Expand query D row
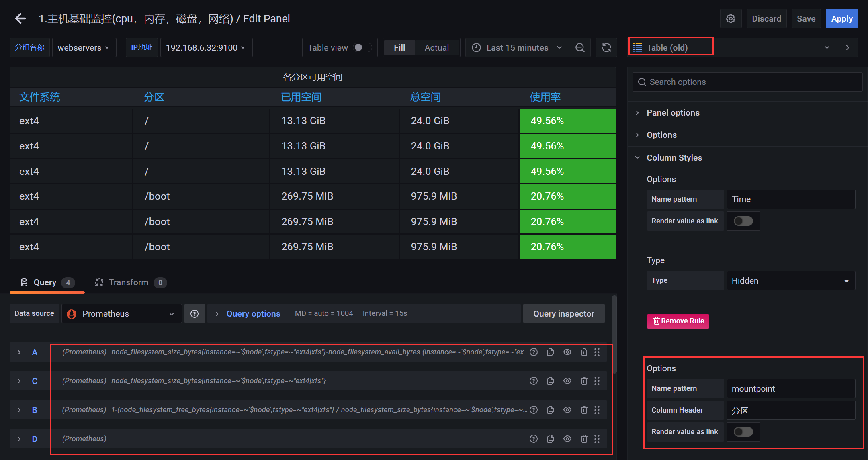 [x=19, y=439]
